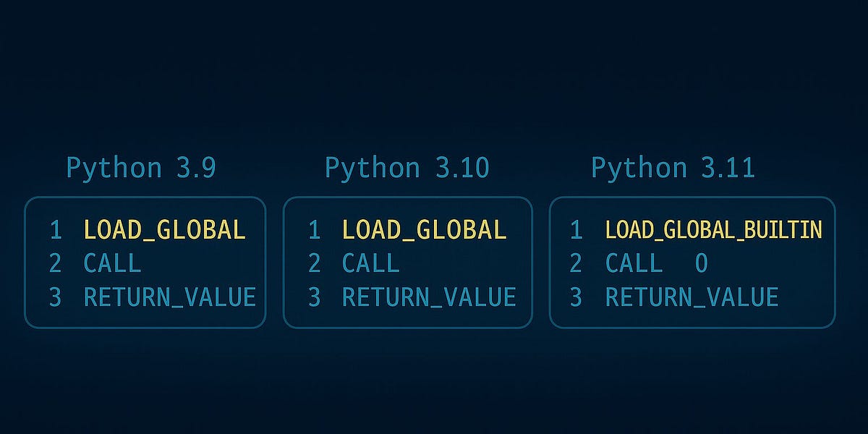The width and height of the screenshot is (868, 434).
Task: Click the Python 3.11 heading link
Action: pyautogui.click(x=673, y=167)
